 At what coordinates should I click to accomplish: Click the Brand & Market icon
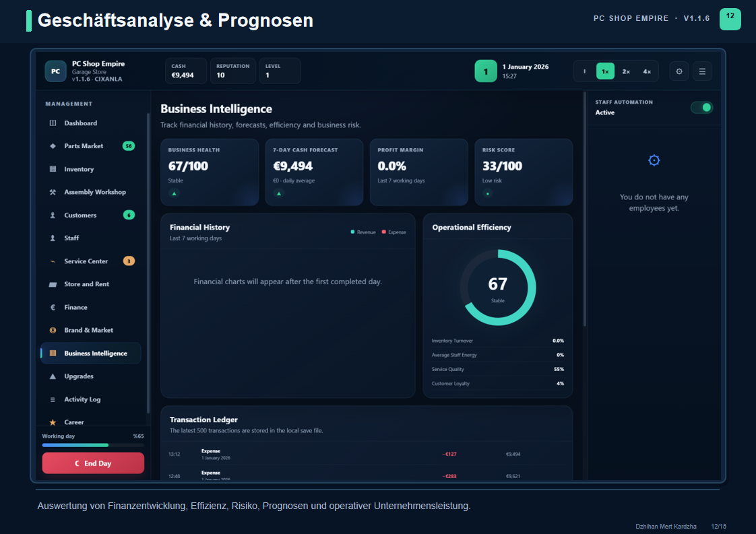(53, 330)
